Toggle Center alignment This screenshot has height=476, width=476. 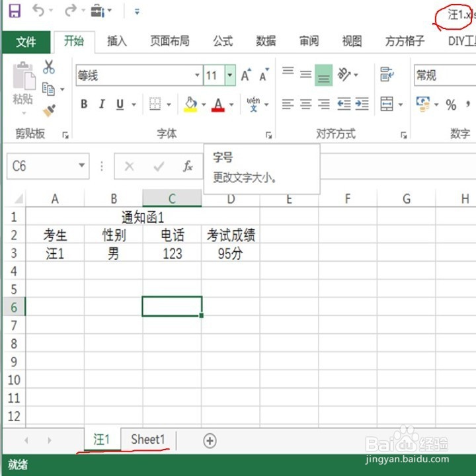305,104
